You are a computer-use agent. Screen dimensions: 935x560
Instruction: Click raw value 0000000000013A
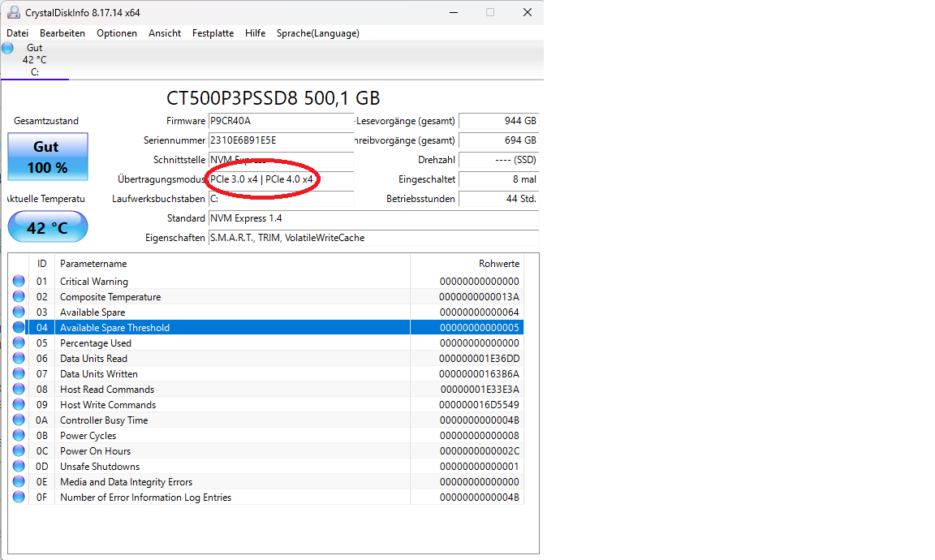coord(479,297)
